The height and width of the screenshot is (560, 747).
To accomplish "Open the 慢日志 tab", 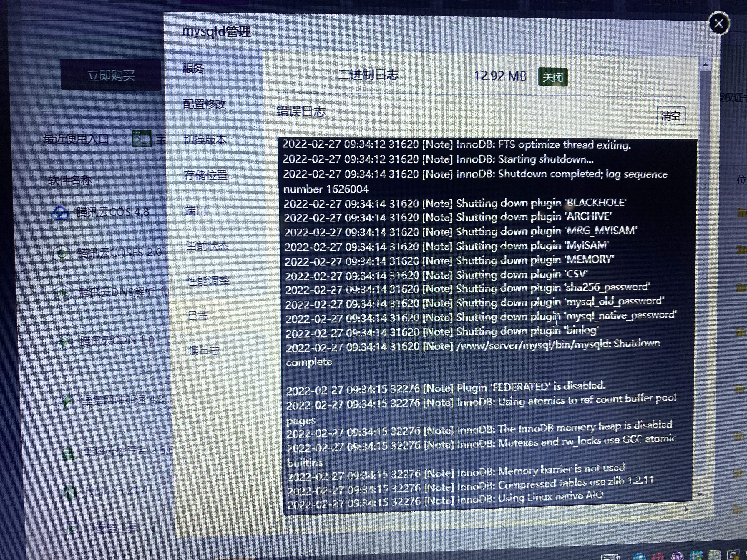I will tap(204, 350).
